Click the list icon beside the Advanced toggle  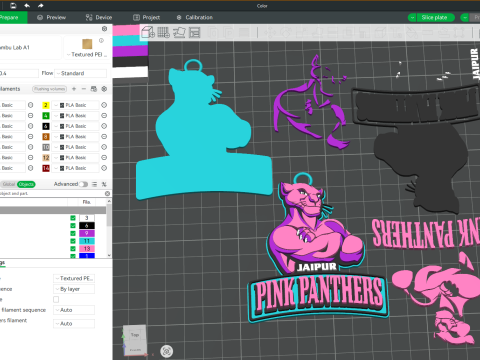[x=95, y=184]
